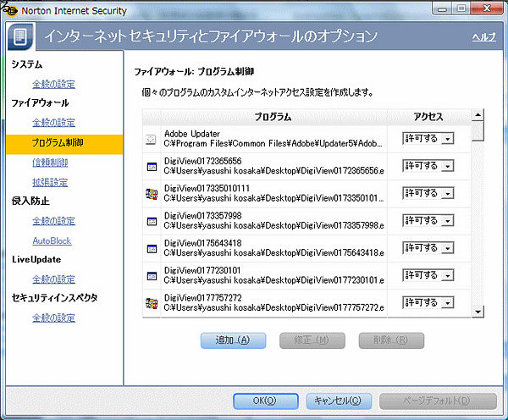Open AutoBlock settings
This screenshot has width=508, height=420.
[x=52, y=240]
